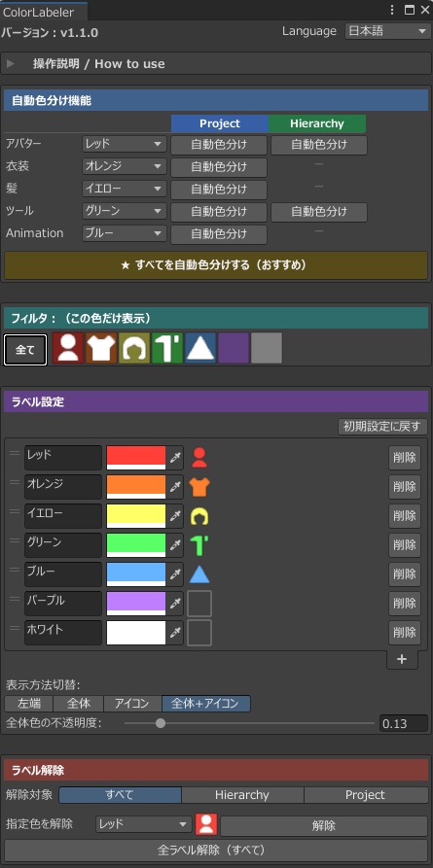Click the eyedropper for ホワイト color
433x868 pixels.
(x=175, y=633)
